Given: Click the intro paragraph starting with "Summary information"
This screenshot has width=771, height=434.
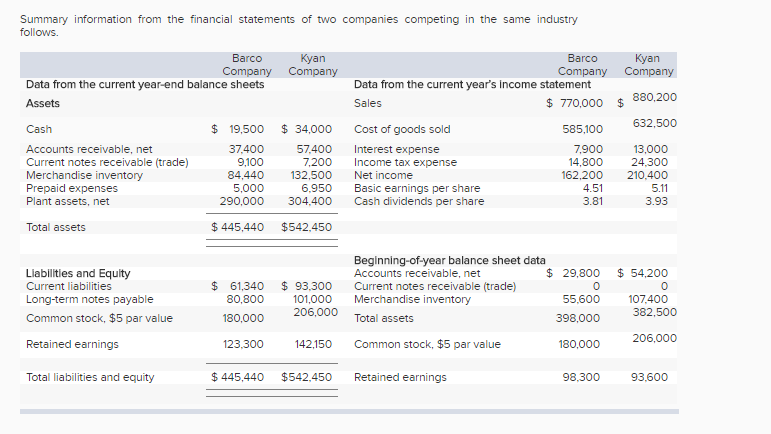Looking at the screenshot, I should (x=298, y=25).
